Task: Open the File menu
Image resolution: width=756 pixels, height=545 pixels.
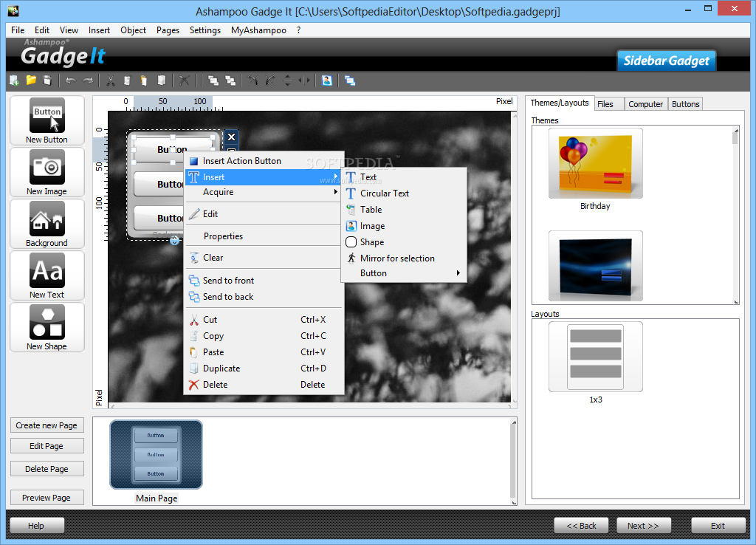Action: pos(18,30)
